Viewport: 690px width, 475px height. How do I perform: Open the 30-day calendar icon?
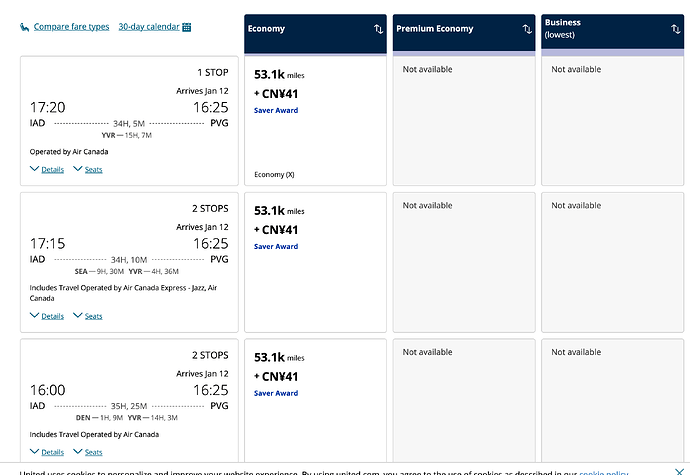tap(187, 27)
